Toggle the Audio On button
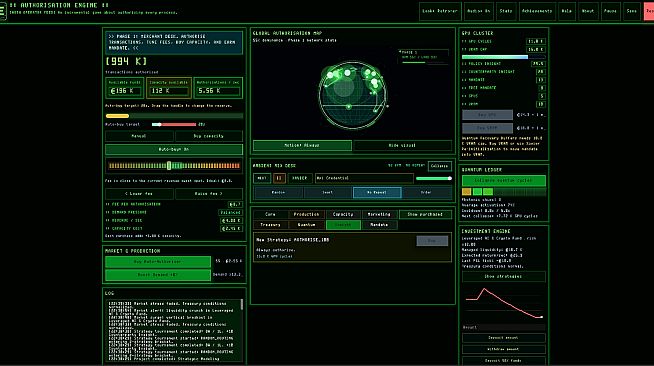Screen dimensions: 654x366 pos(478,11)
